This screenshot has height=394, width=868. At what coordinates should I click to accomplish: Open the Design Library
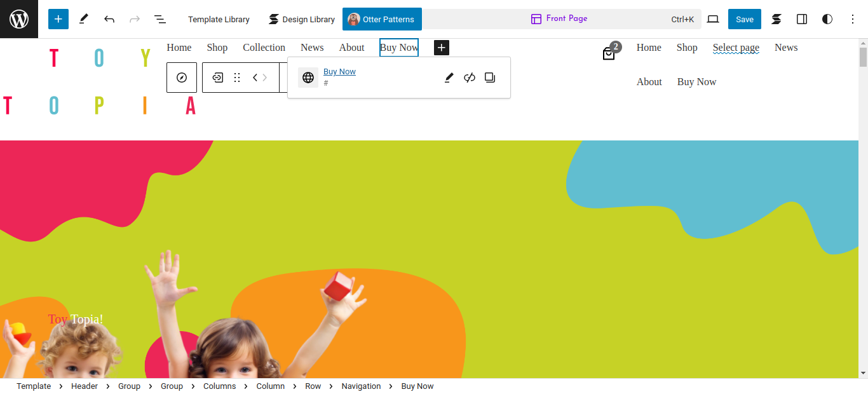coord(302,19)
